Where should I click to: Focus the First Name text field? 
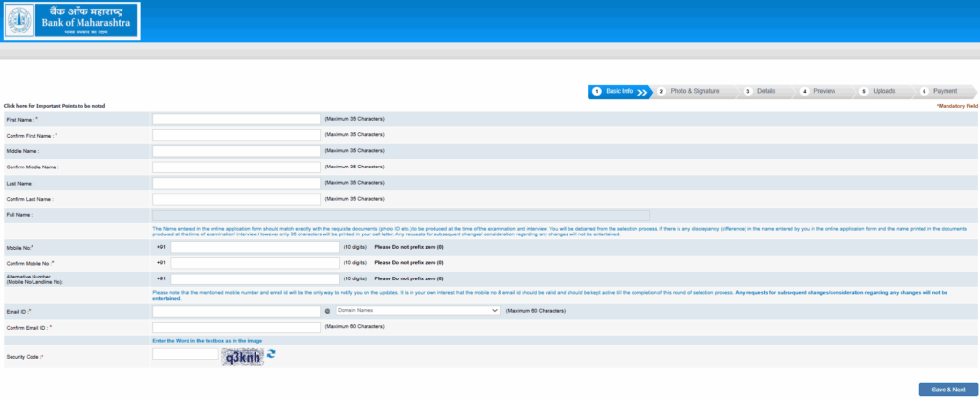pos(235,119)
